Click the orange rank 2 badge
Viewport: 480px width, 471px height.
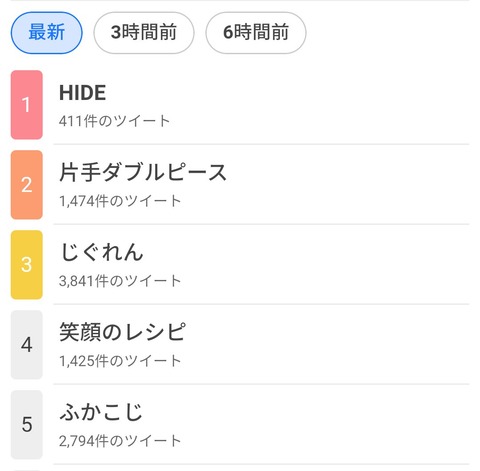(x=27, y=185)
